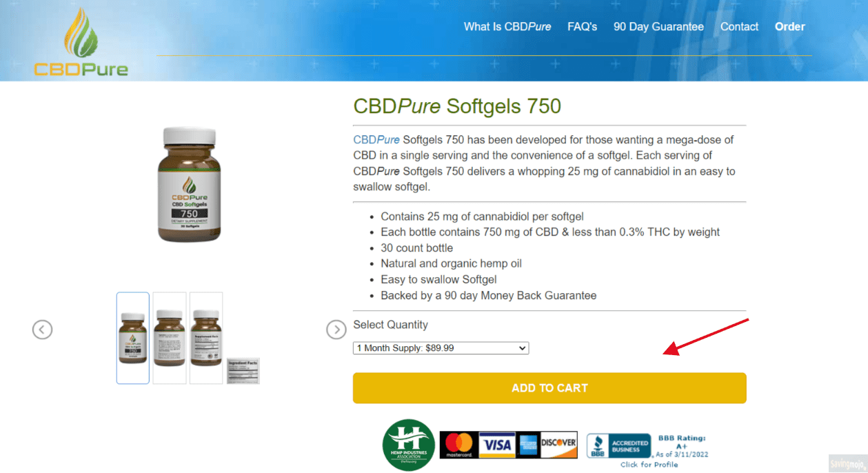
Task: Click the Visa payment icon
Action: (x=496, y=445)
